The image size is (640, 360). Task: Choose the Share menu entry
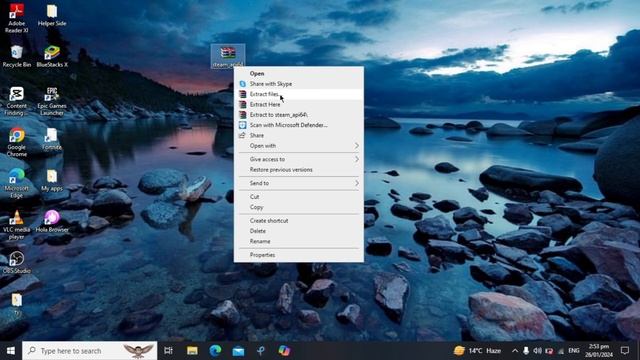coord(299,136)
